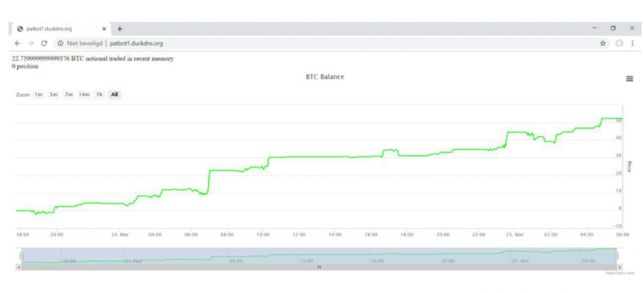Click the 'Price' y-axis title

pyautogui.click(x=630, y=167)
